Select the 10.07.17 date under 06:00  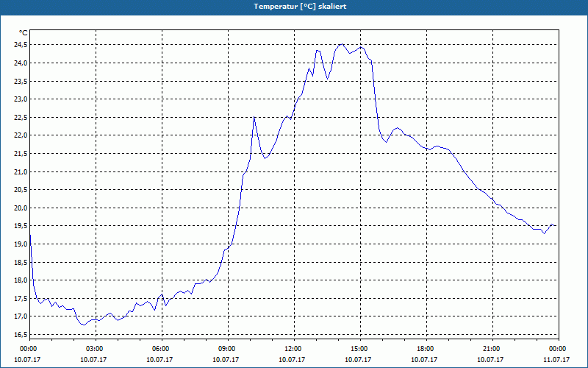click(159, 359)
